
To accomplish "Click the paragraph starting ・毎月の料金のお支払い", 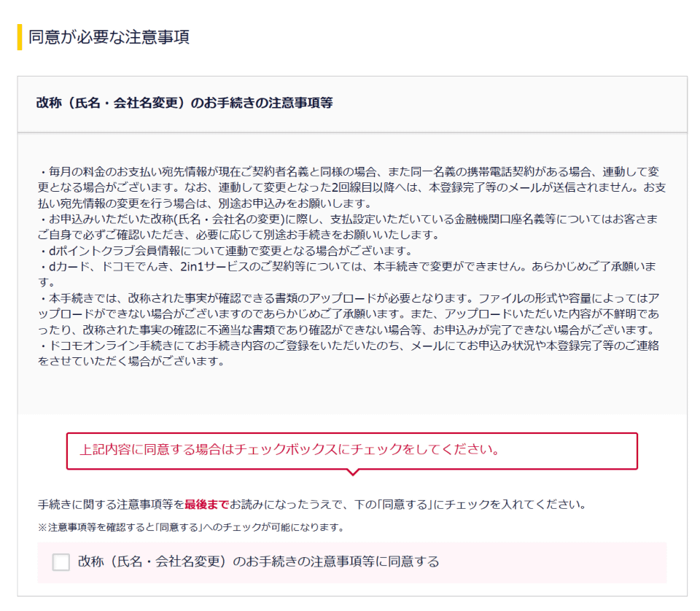I will coord(351,187).
